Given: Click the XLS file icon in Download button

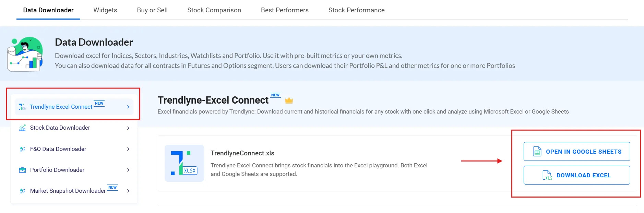Looking at the screenshot, I should (x=547, y=175).
